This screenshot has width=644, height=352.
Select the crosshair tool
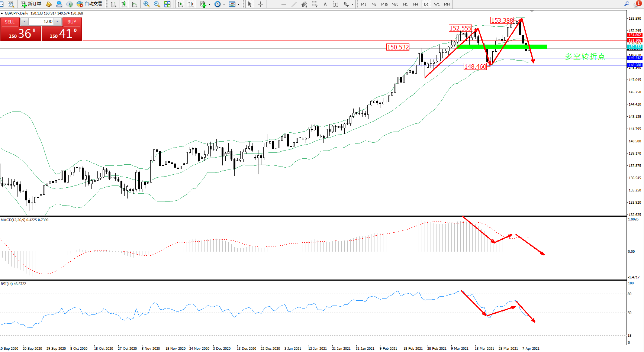click(261, 4)
